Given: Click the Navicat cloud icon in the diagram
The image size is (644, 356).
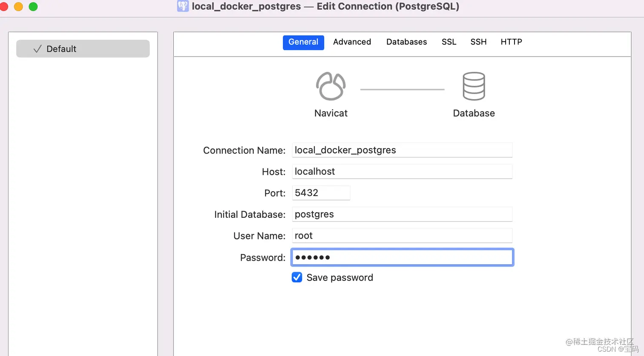Looking at the screenshot, I should [x=331, y=85].
